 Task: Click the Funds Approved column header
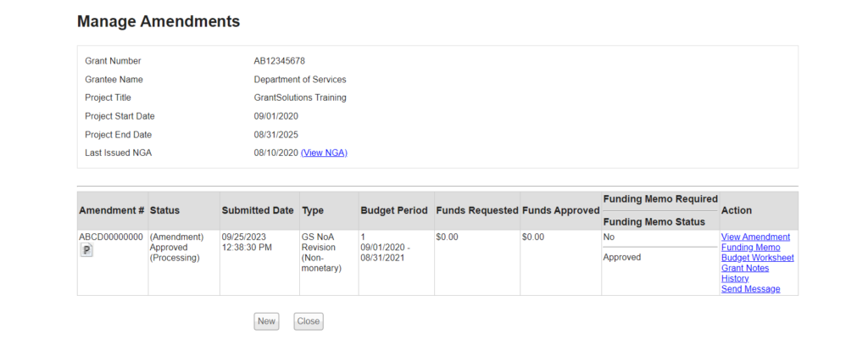560,210
